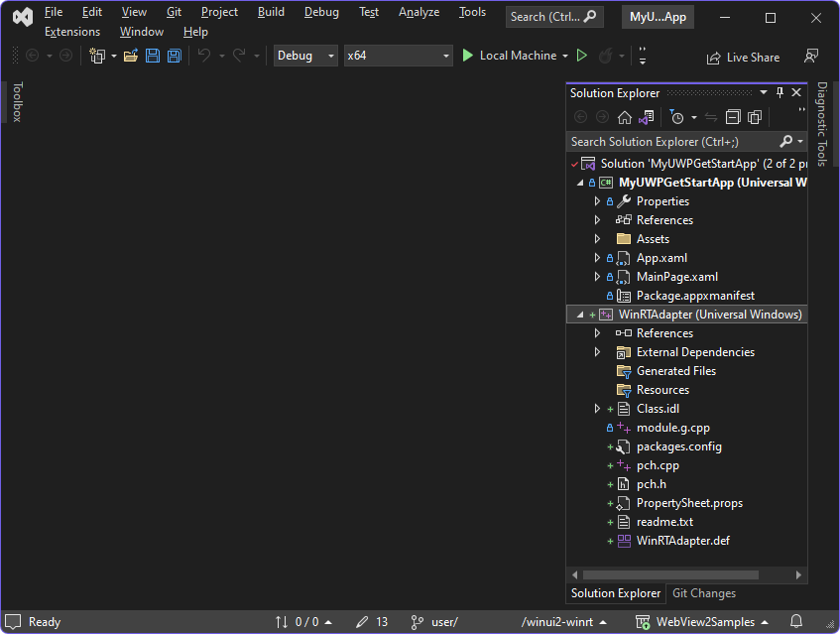Open the Build menu

(x=271, y=12)
